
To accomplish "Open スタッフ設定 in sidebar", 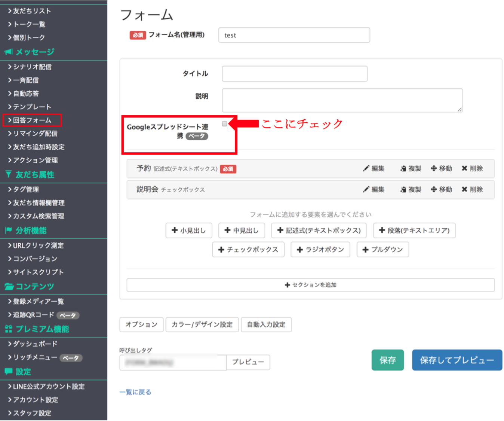I will (32, 413).
